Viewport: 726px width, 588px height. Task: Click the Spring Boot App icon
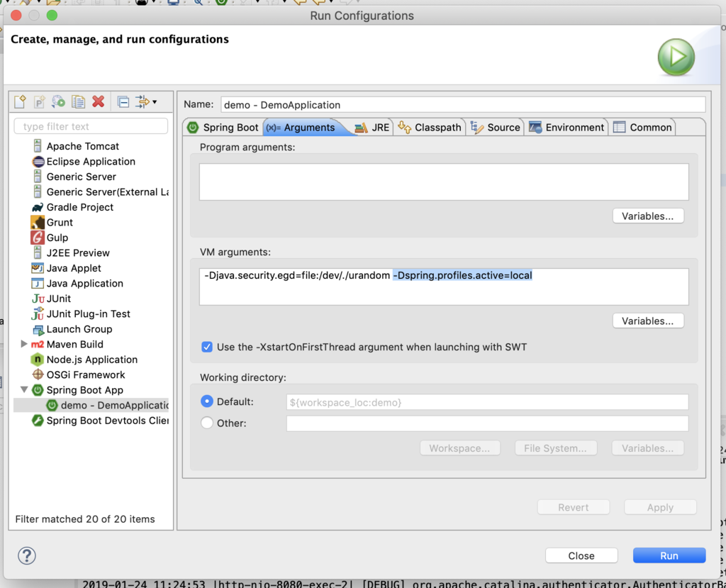pyautogui.click(x=38, y=390)
